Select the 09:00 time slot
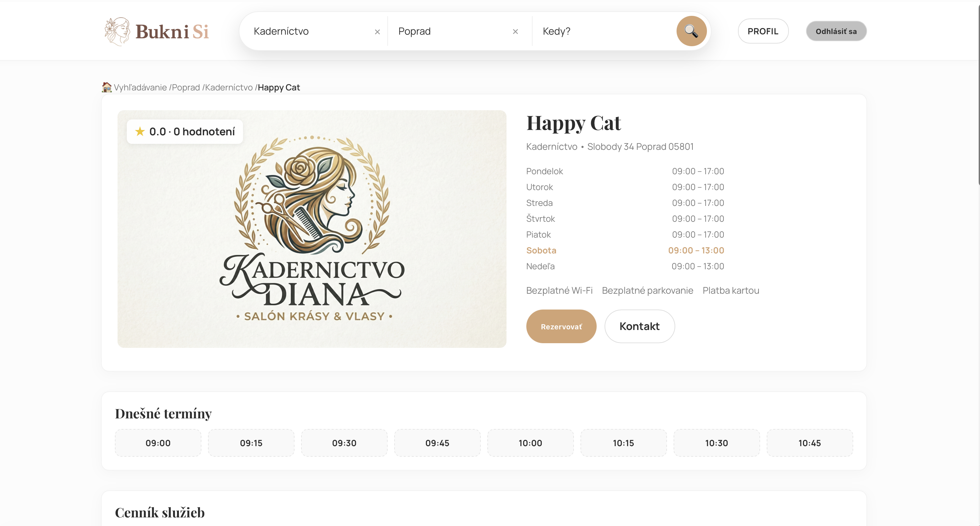 pos(158,443)
